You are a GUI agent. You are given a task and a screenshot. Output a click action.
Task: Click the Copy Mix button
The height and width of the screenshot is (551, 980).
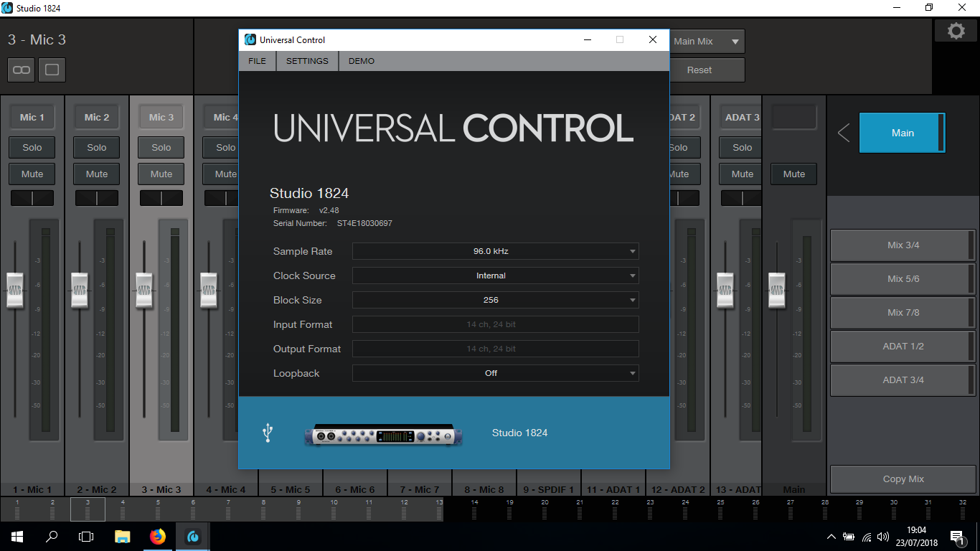click(x=903, y=479)
